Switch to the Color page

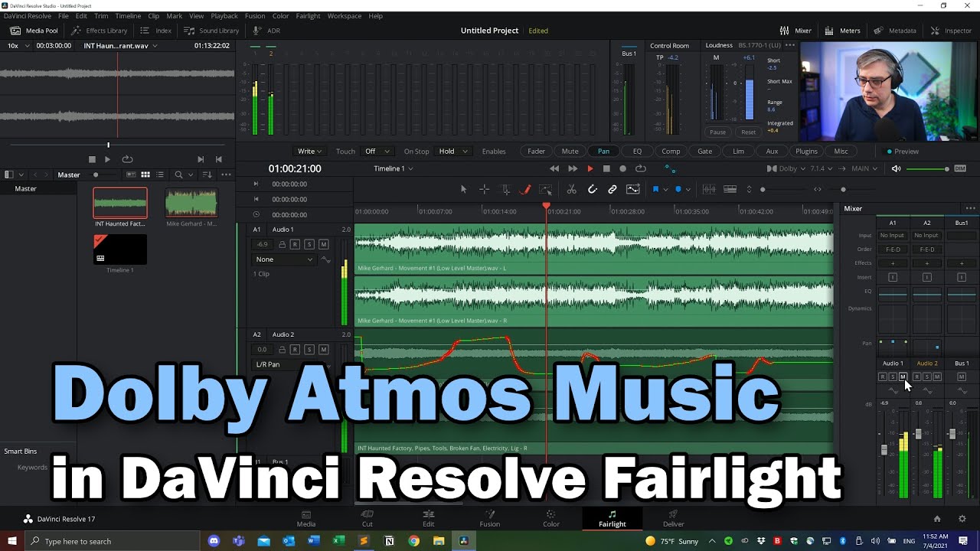[x=550, y=518]
